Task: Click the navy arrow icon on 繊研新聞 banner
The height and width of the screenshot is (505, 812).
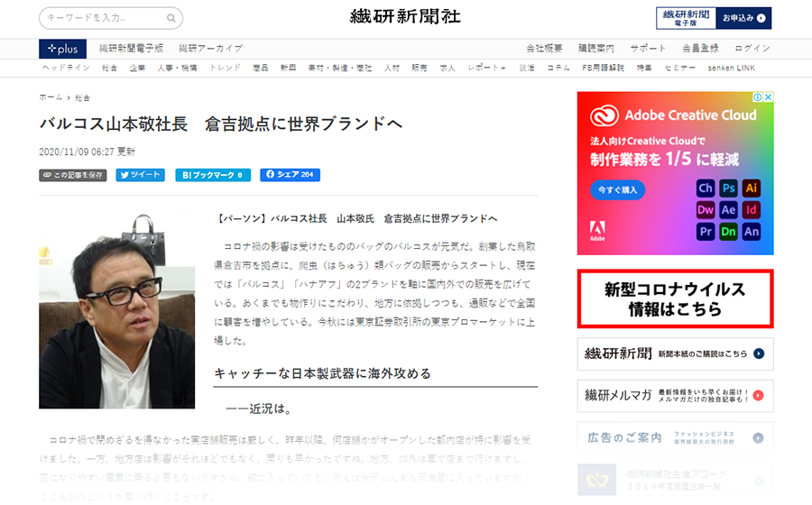Action: tap(759, 353)
